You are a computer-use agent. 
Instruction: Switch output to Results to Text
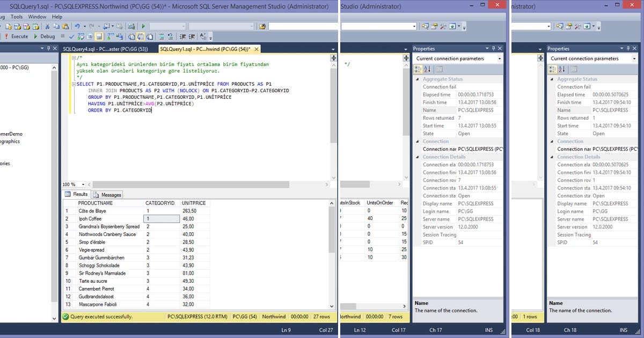click(x=132, y=36)
